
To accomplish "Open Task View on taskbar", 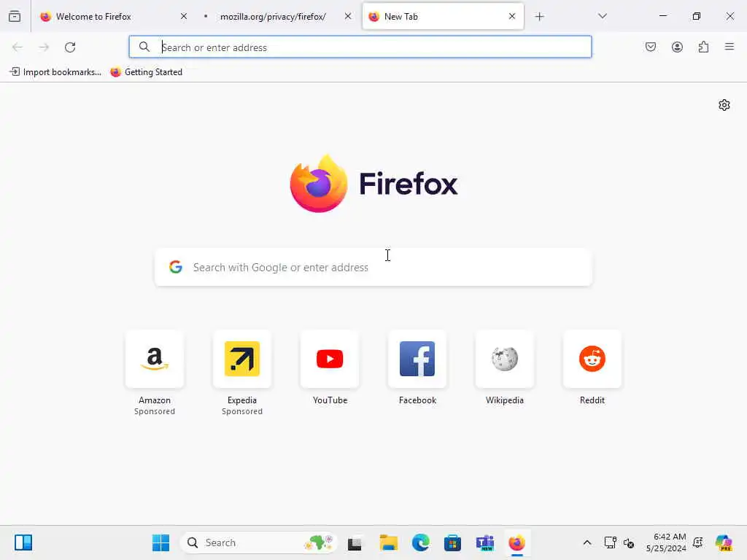I will pos(355,542).
